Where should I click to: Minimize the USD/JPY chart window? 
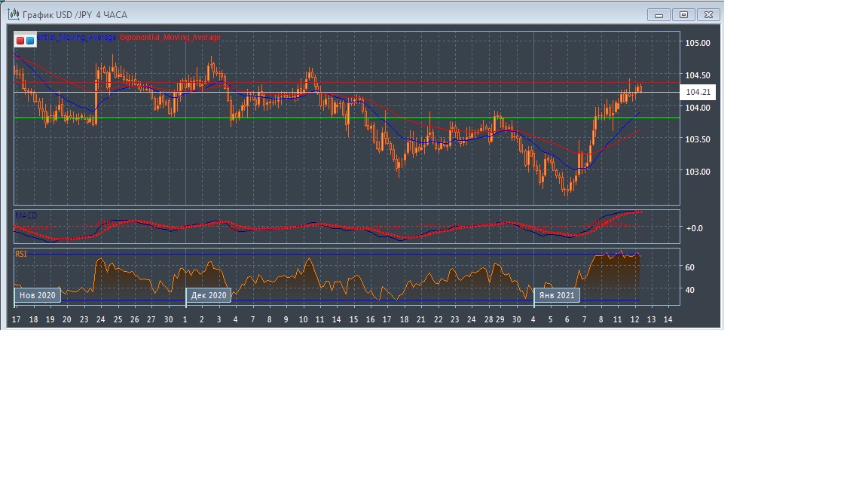[x=659, y=14]
